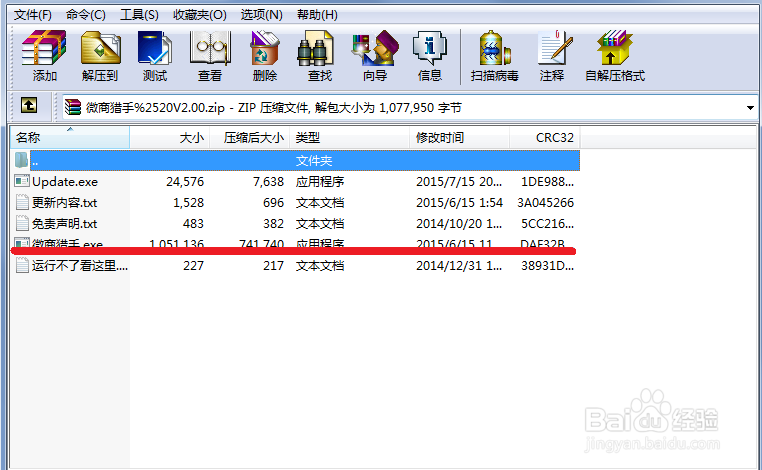Screen dimensions: 762x470
Task: Click the CRC32 value 1DE988...
Action: point(547,182)
